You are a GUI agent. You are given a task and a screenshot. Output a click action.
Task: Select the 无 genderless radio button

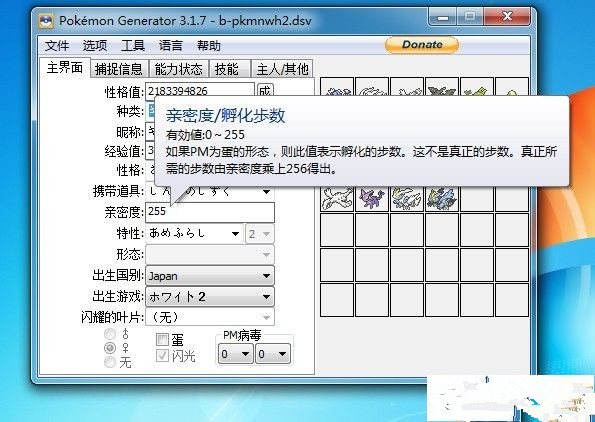(110, 361)
